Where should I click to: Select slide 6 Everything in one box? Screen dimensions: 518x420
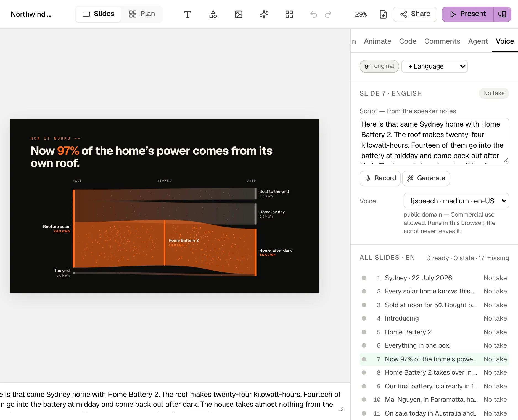click(x=434, y=345)
